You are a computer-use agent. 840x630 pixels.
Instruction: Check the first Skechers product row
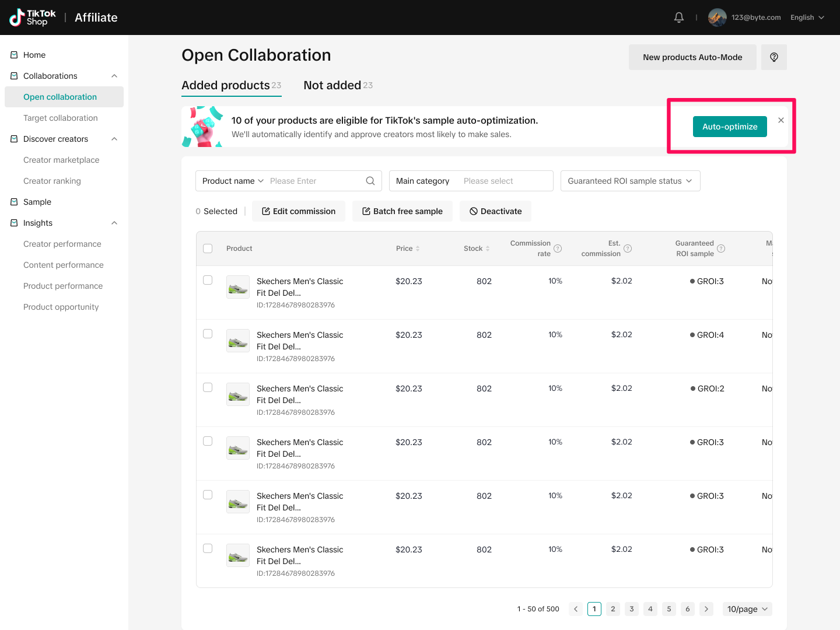208,280
